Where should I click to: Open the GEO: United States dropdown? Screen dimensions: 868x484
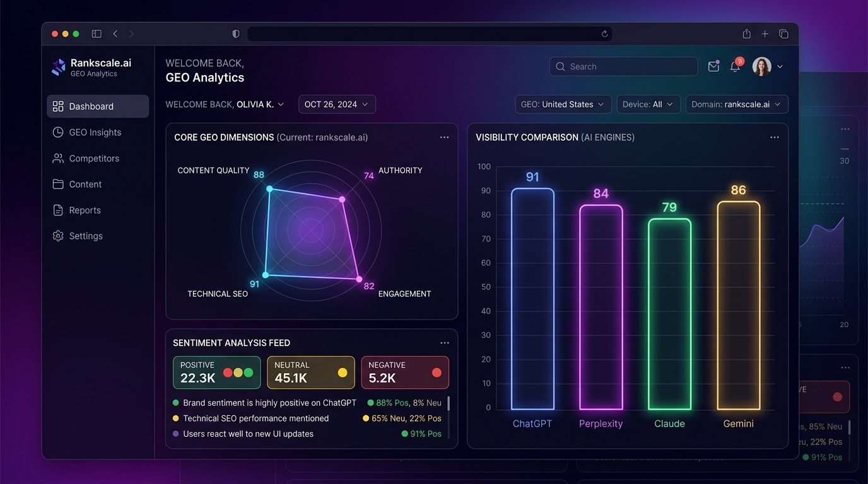click(x=563, y=104)
